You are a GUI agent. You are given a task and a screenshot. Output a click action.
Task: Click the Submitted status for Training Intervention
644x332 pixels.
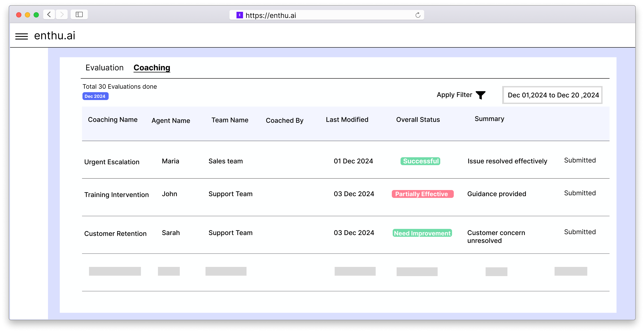pos(579,193)
